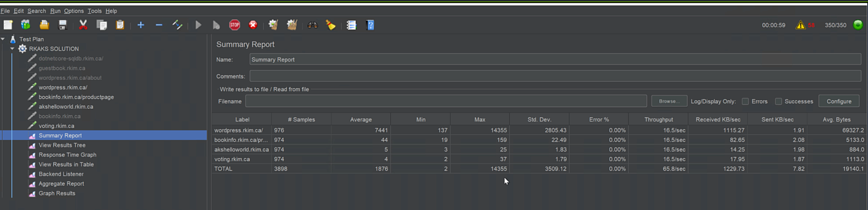Screen dimensions: 868x210
Task: Click the warning triangle error indicator
Action: [800, 25]
